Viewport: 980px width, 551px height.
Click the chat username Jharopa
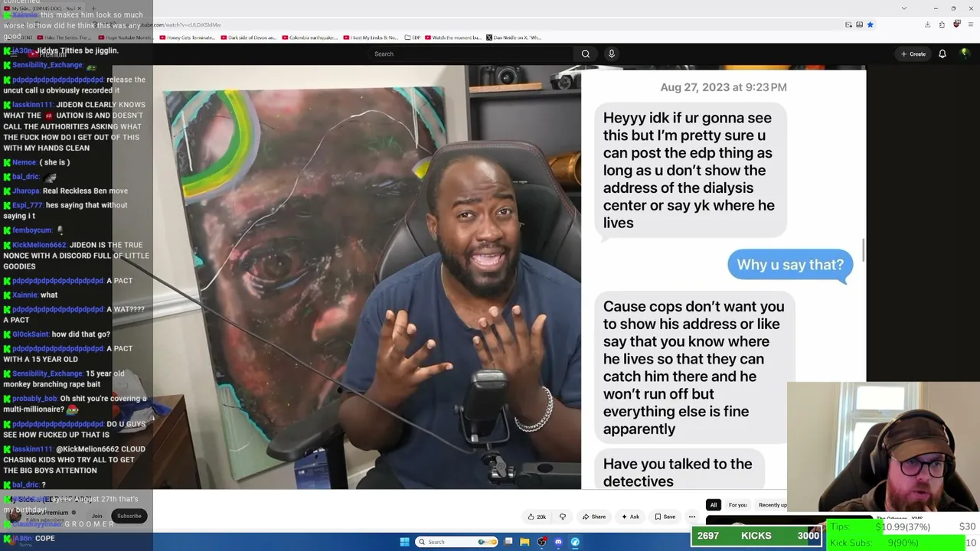[x=25, y=191]
